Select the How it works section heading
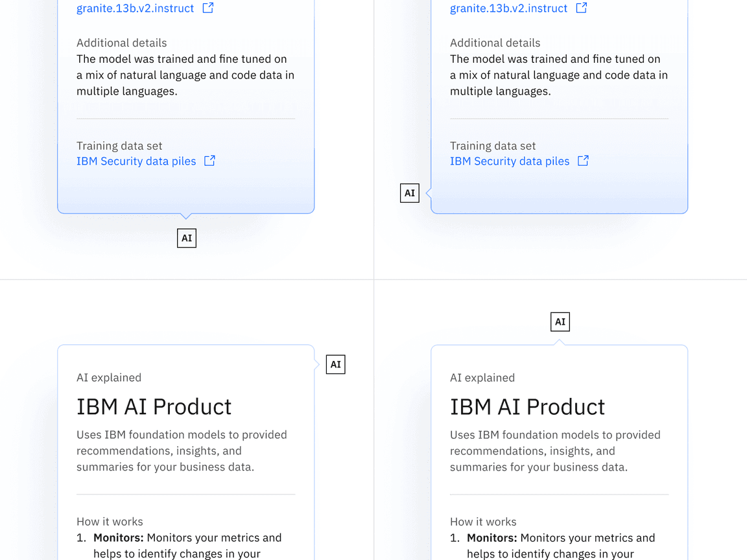747x560 pixels. tap(110, 521)
